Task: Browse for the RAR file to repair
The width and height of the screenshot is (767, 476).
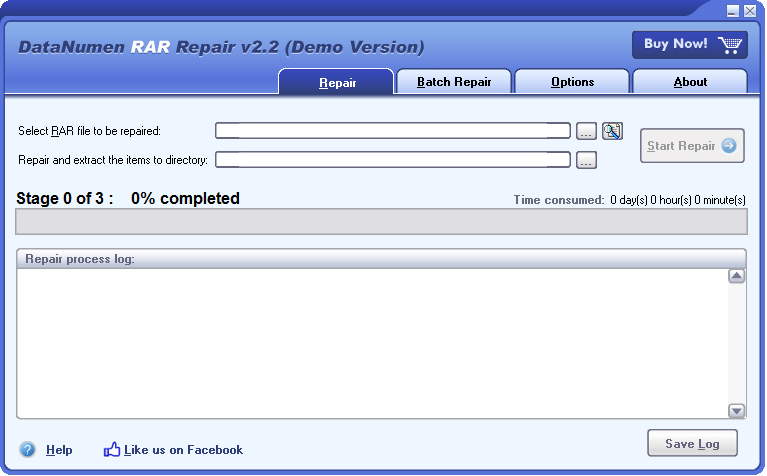Action: click(586, 131)
